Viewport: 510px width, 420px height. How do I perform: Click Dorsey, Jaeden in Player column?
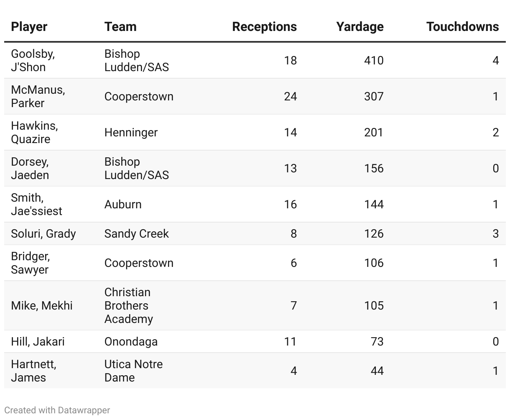[30, 168]
